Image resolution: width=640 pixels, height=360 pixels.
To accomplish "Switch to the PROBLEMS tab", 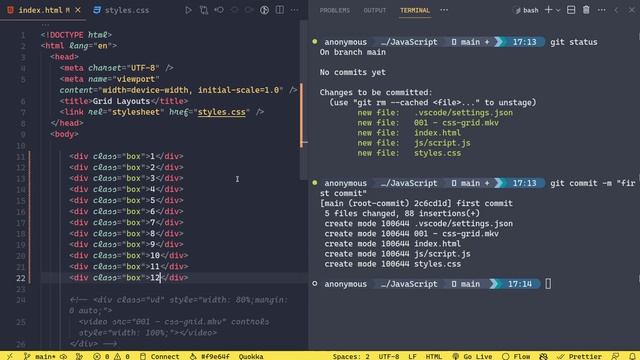I will click(335, 11).
